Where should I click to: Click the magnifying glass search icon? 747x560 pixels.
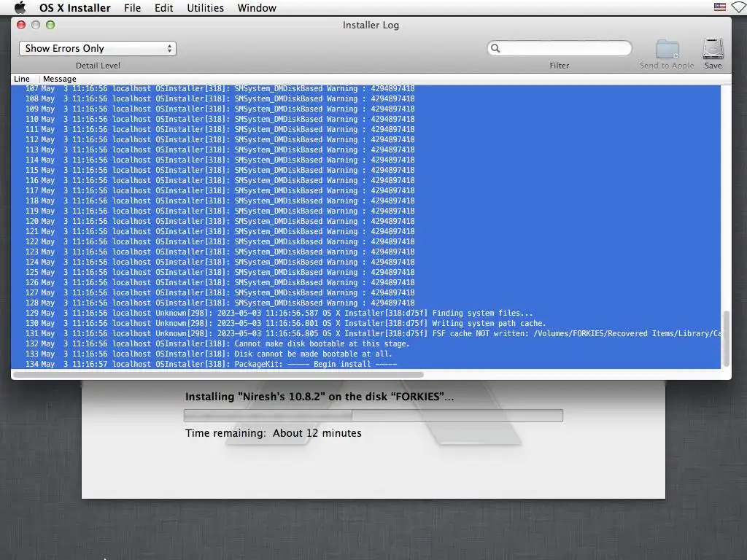click(x=495, y=48)
